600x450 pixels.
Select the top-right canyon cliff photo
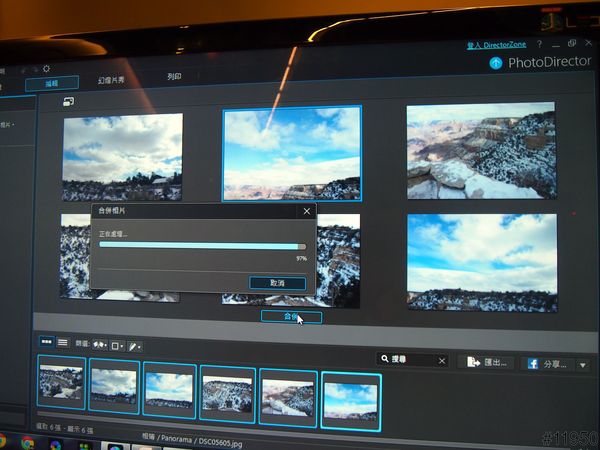click(480, 150)
